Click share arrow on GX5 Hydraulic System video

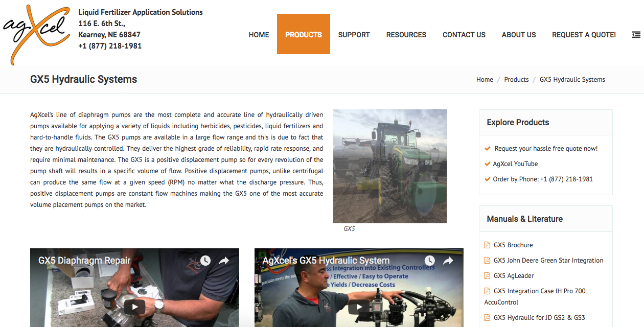448,261
